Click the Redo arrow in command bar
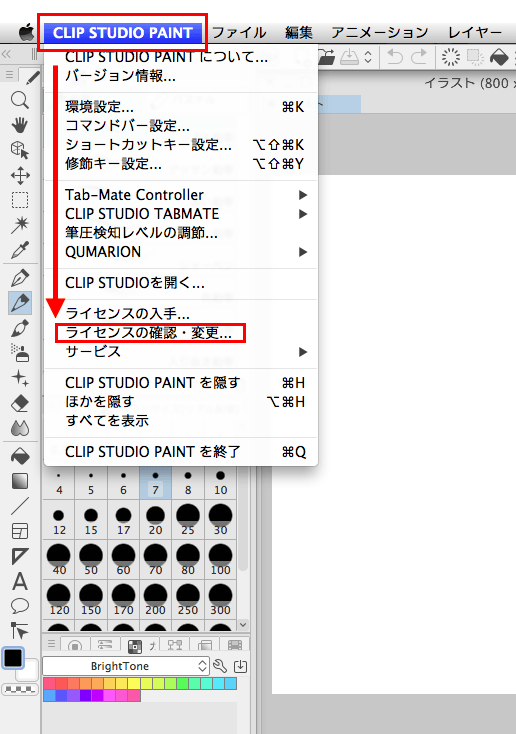The height and width of the screenshot is (734, 516). coord(419,57)
